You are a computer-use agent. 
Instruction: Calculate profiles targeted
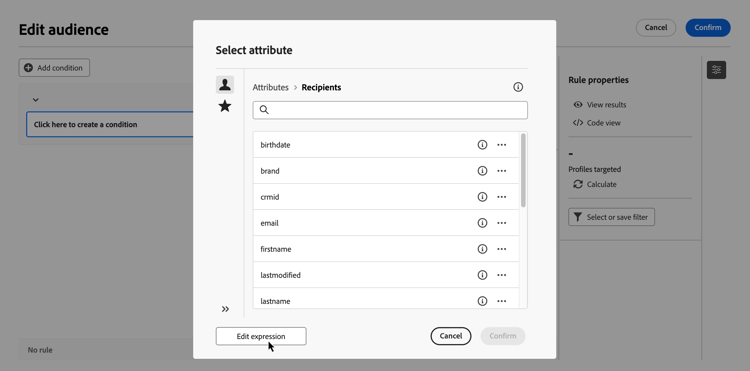[595, 184]
